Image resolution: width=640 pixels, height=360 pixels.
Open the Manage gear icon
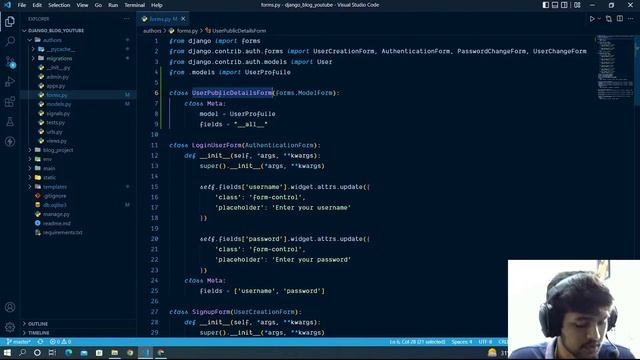(x=10, y=327)
